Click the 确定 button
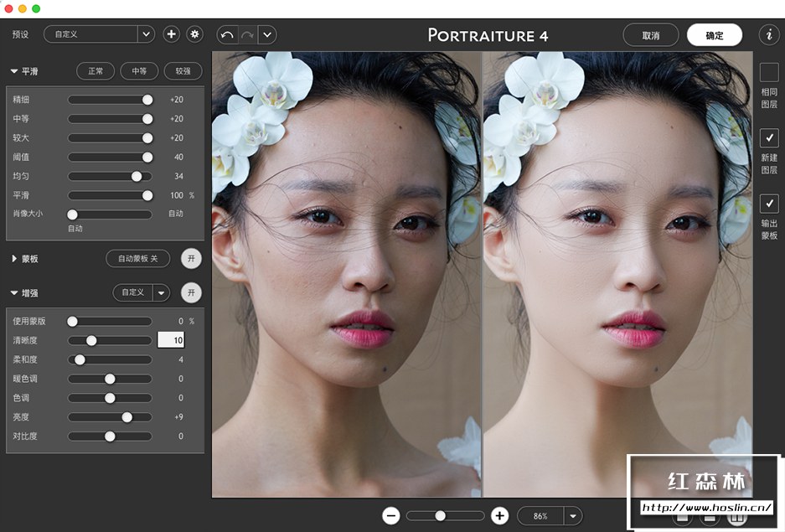This screenshot has width=785, height=532. coord(714,35)
